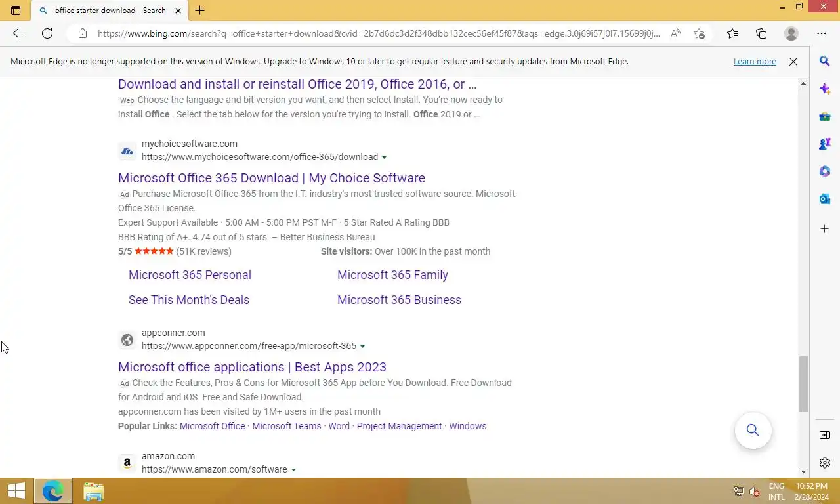Go back to the previous page
Viewport: 840px width, 504px height.
pyautogui.click(x=18, y=33)
